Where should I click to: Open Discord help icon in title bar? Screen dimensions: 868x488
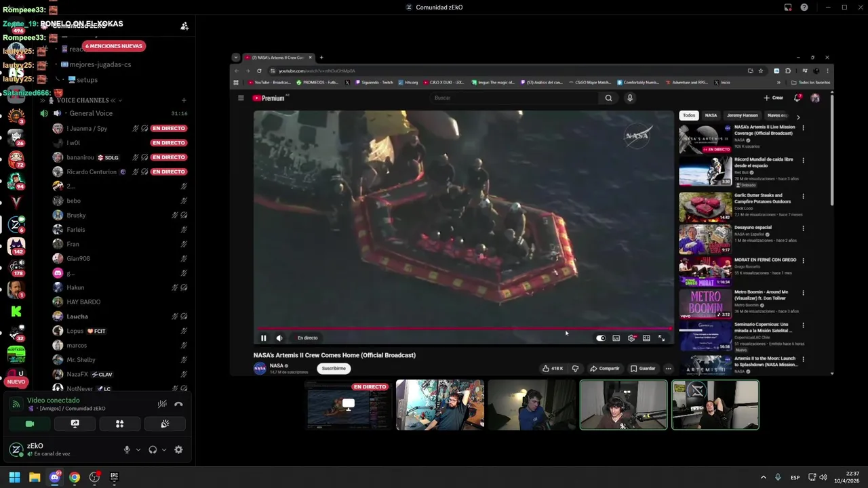804,7
